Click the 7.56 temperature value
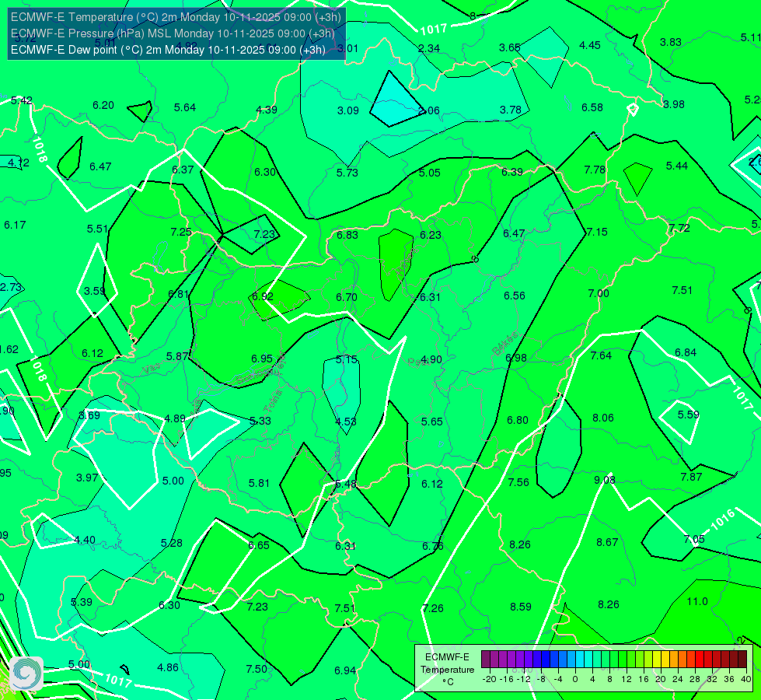This screenshot has width=761, height=700. point(518,482)
